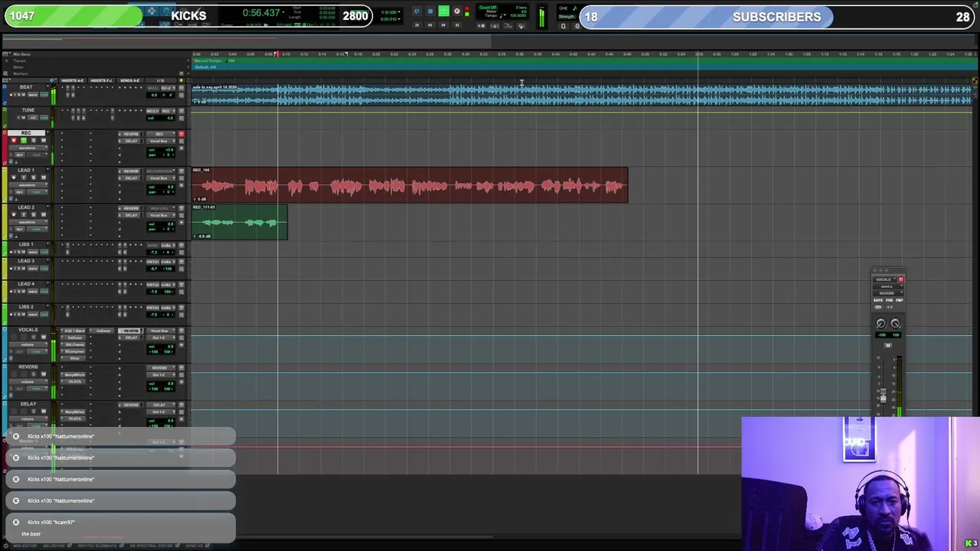Click the INSERTS A-E column header
The width and height of the screenshot is (980, 551).
tap(72, 80)
